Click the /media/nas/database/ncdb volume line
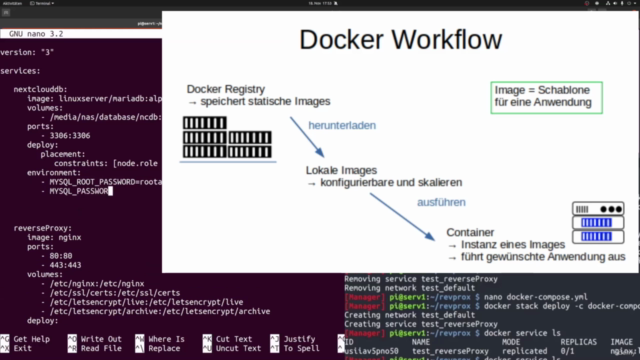This screenshot has width=640, height=360. [x=101, y=117]
